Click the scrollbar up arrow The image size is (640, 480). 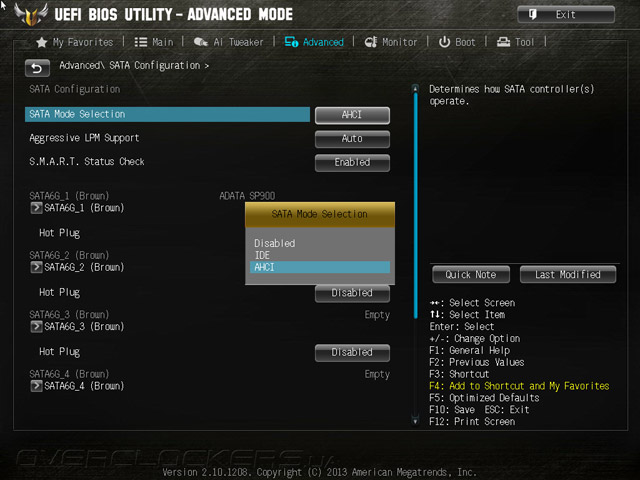[x=416, y=88]
